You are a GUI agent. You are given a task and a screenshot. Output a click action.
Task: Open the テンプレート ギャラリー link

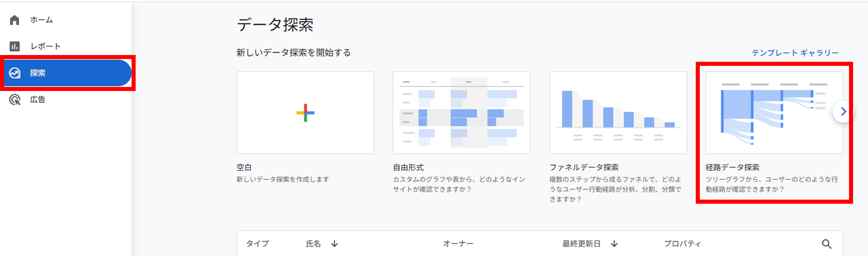795,53
